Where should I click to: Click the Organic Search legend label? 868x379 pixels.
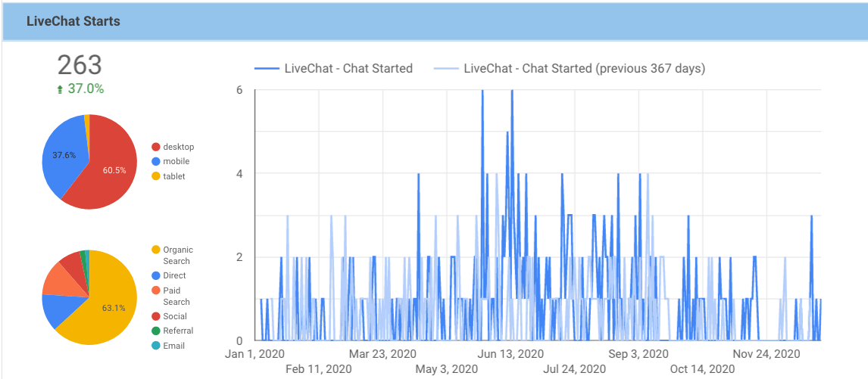click(178, 256)
